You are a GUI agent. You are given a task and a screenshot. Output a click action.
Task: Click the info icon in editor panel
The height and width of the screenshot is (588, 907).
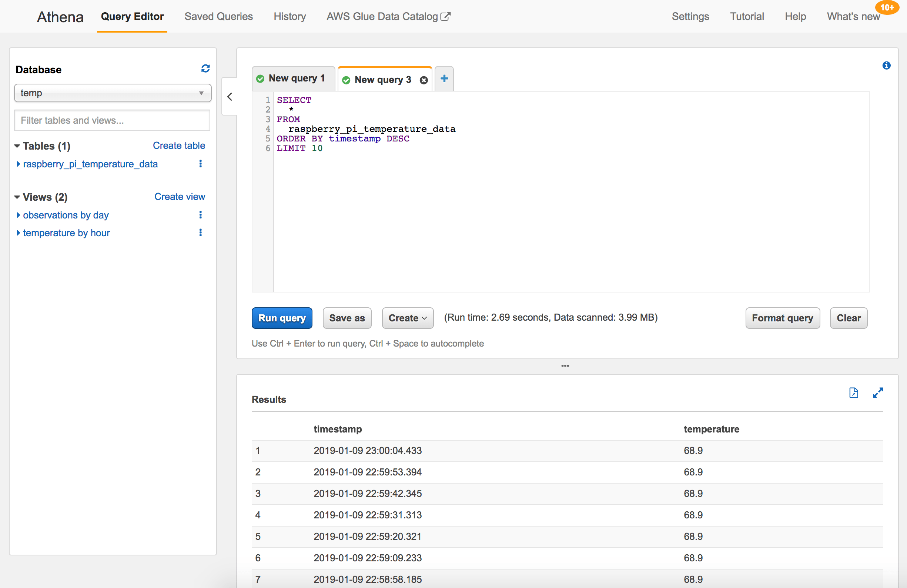point(886,66)
